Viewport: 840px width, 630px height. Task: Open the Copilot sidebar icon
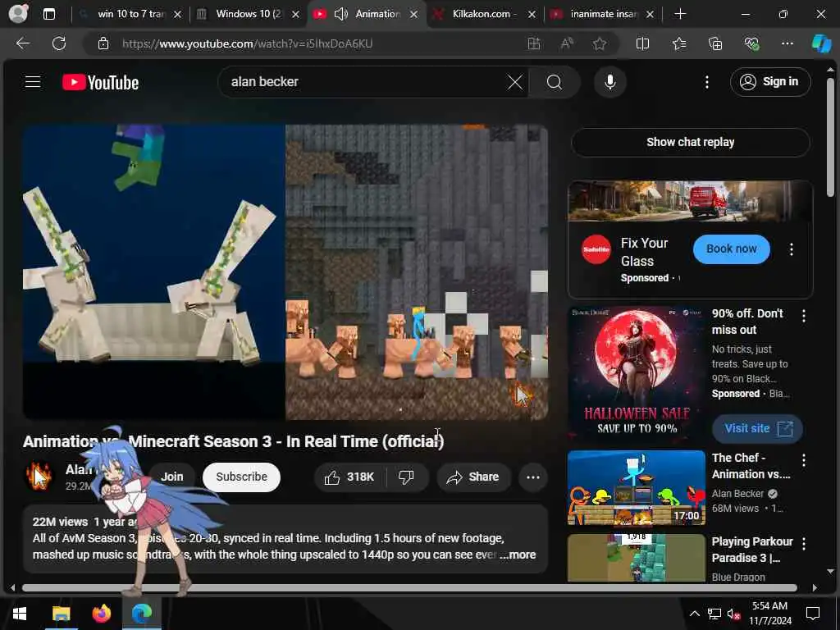(x=821, y=43)
